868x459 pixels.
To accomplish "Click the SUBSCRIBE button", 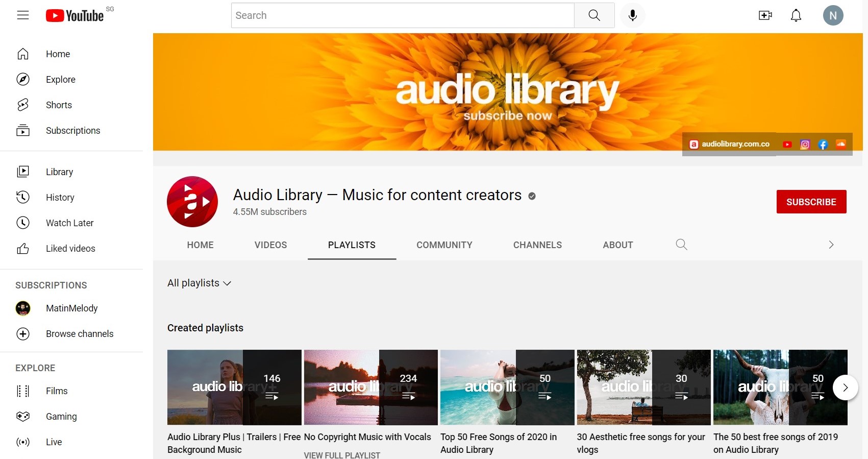I will (x=811, y=202).
